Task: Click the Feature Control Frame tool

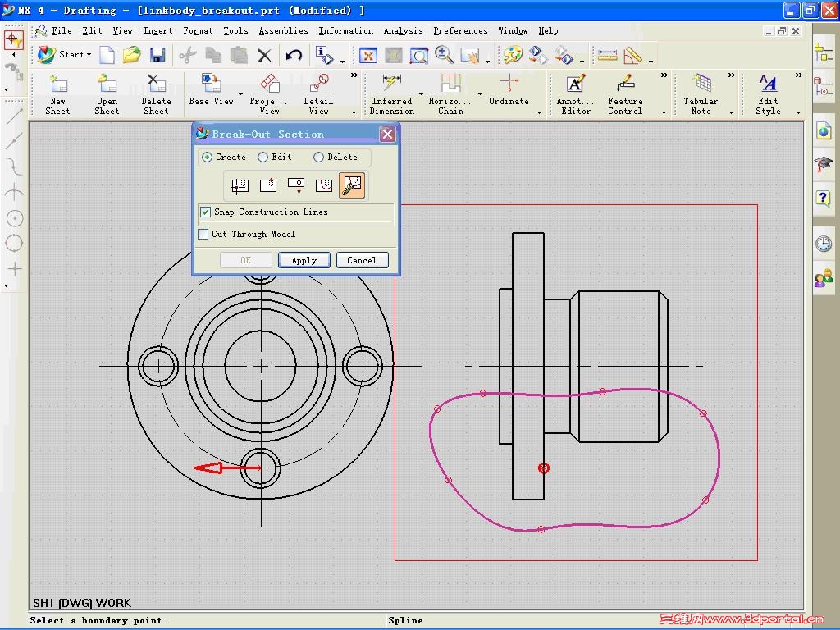Action: [625, 95]
